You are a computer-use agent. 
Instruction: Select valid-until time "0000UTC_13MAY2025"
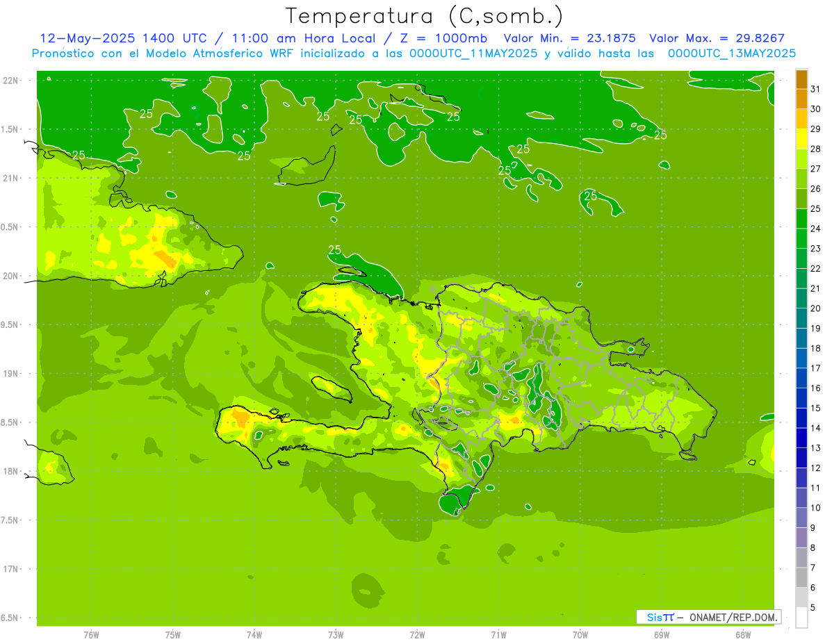[x=732, y=53]
